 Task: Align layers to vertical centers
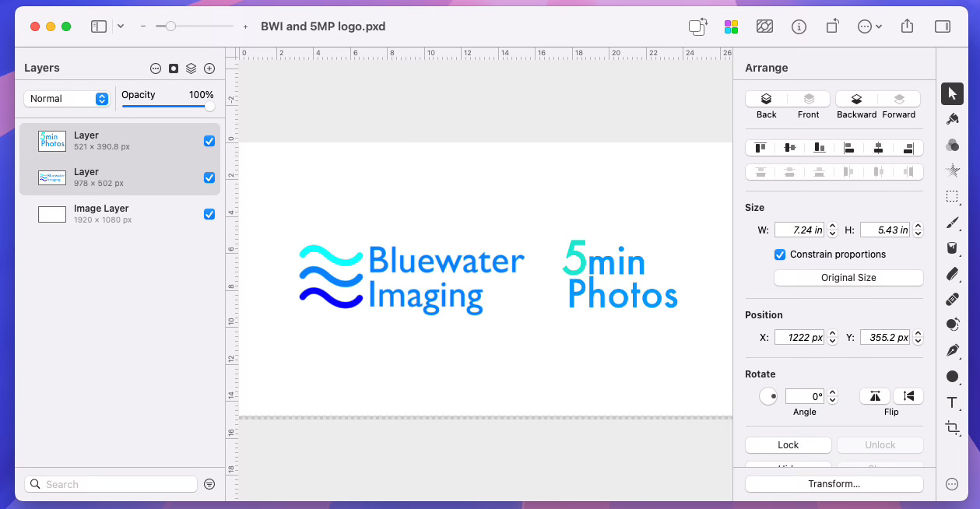[x=790, y=147]
